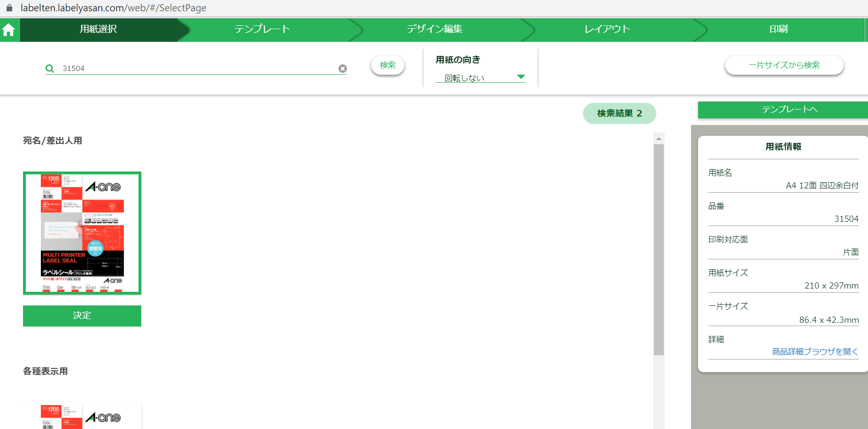This screenshot has width=868, height=429.
Task: Open the 商品詳細ブラウザを開く link
Action: tap(815, 351)
